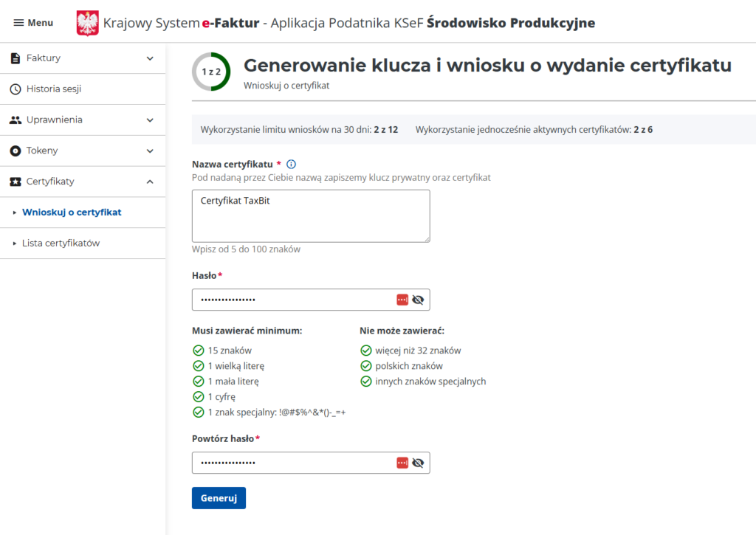The height and width of the screenshot is (535, 756).
Task: Click the Faktury document icon
Action: [x=16, y=58]
